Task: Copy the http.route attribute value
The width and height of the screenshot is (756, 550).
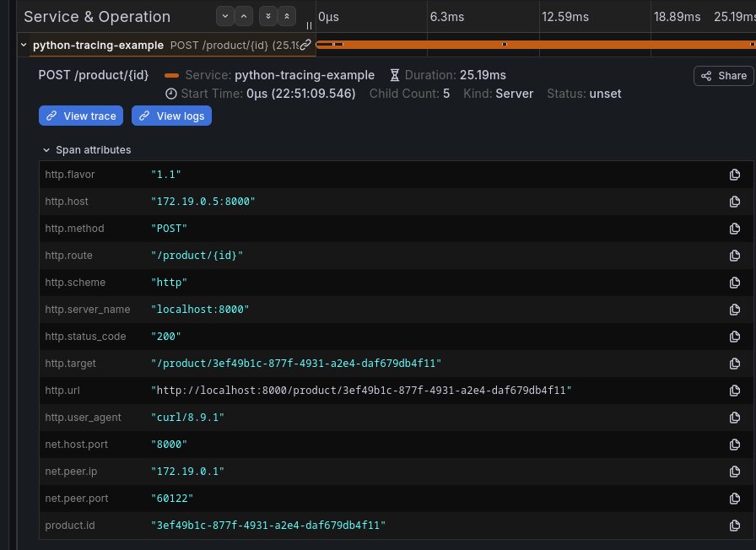Action: click(x=735, y=256)
